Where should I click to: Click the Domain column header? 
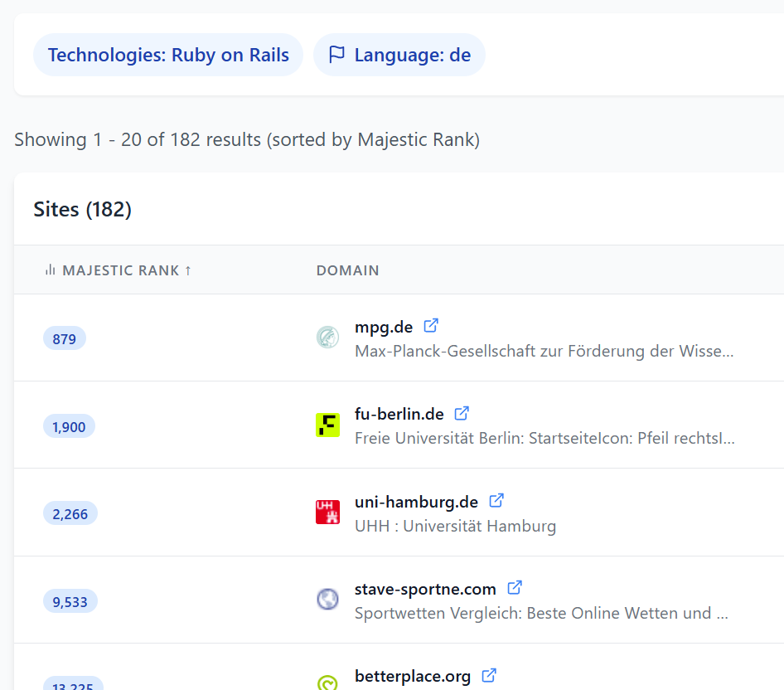tap(347, 270)
